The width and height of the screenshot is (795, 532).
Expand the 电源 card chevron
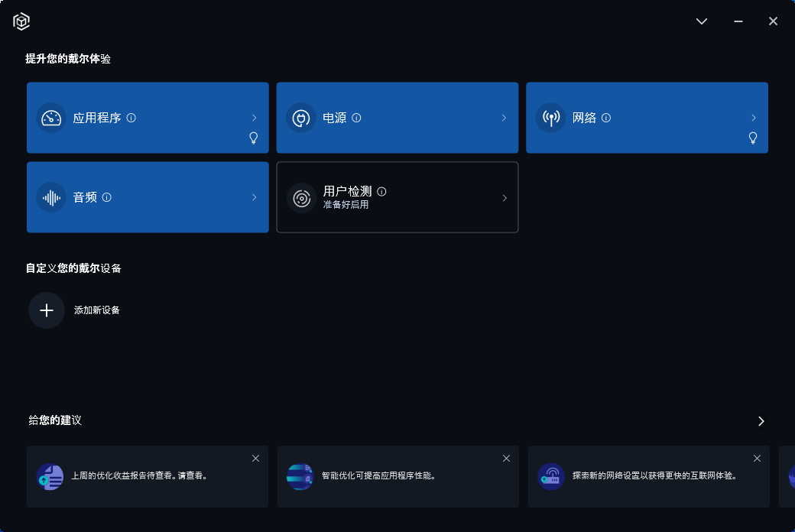504,118
